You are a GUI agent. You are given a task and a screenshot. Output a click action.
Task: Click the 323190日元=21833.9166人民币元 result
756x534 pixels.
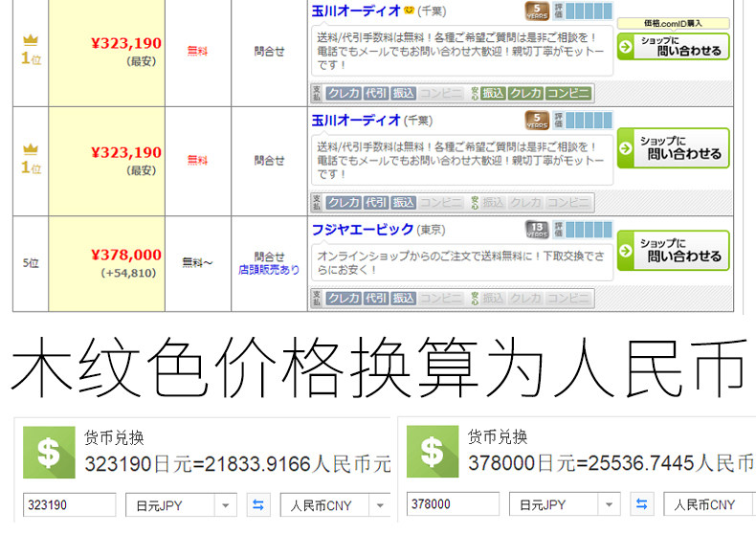pyautogui.click(x=237, y=464)
